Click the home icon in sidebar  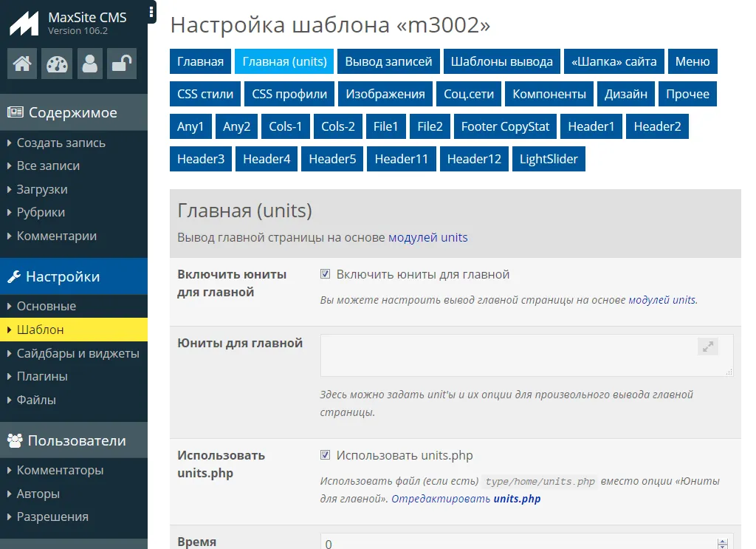[22, 64]
